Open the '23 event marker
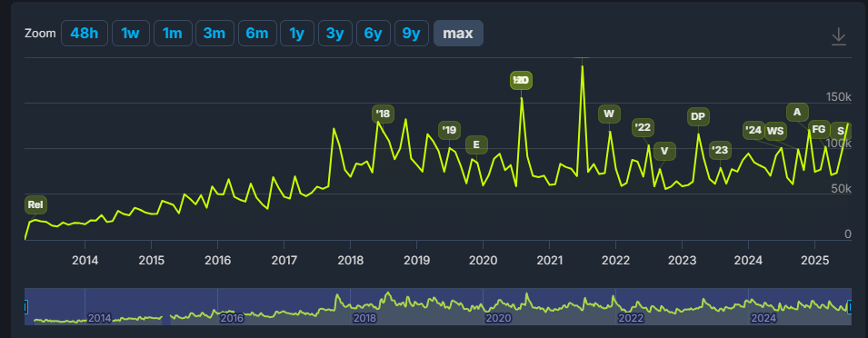This screenshot has width=868, height=338. (720, 150)
